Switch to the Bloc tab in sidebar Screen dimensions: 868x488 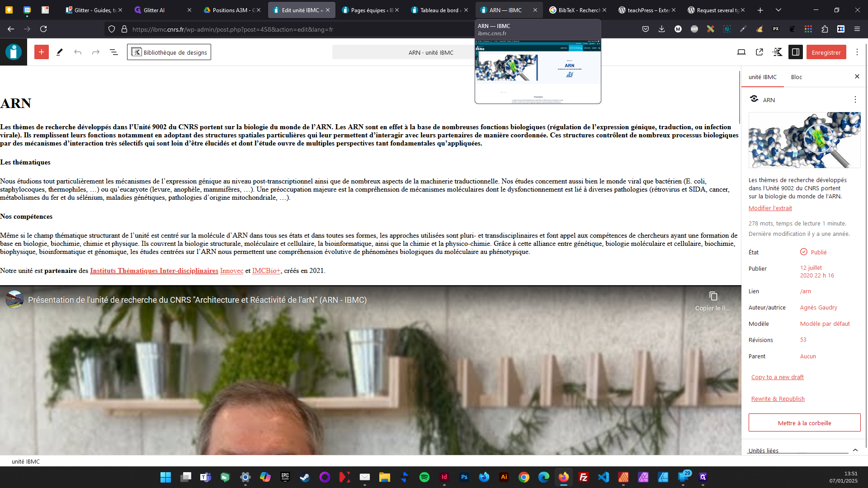(797, 77)
